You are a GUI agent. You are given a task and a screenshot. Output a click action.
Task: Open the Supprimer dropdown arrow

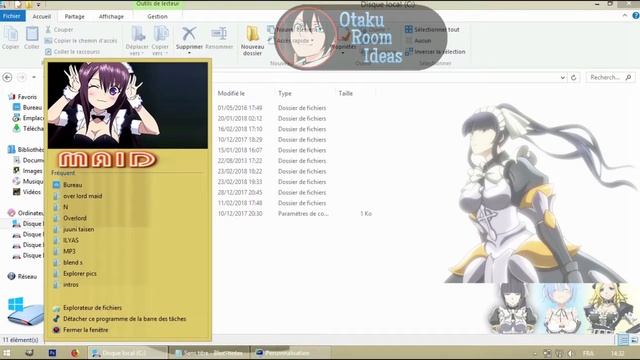click(x=189, y=53)
